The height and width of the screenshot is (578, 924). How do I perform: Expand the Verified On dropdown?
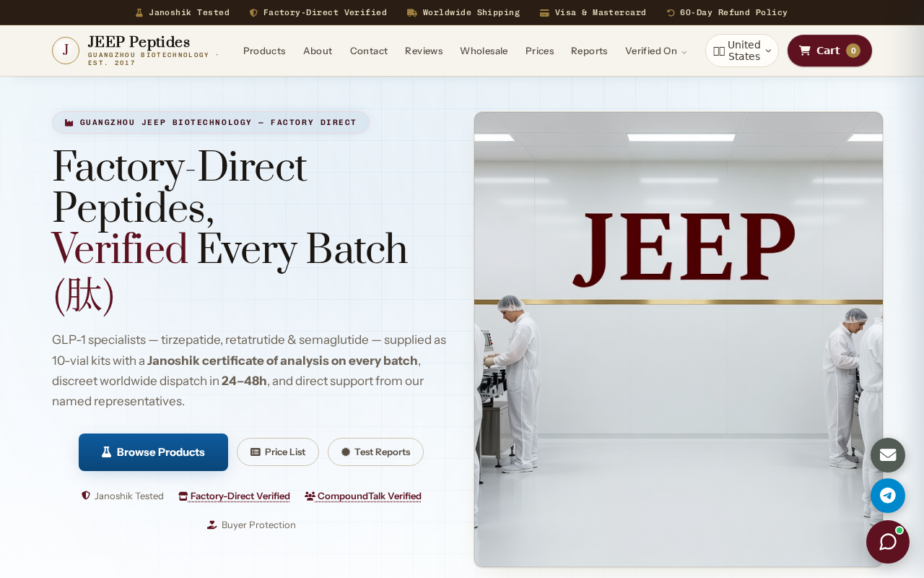coord(656,51)
